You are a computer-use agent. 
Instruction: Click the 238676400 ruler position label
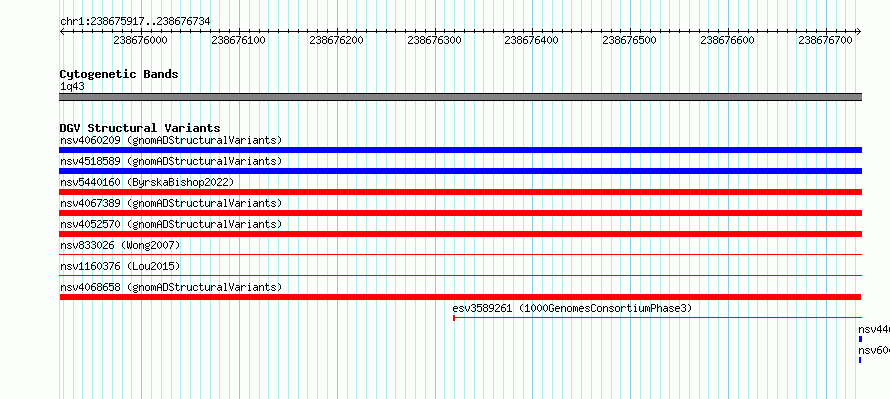(532, 40)
